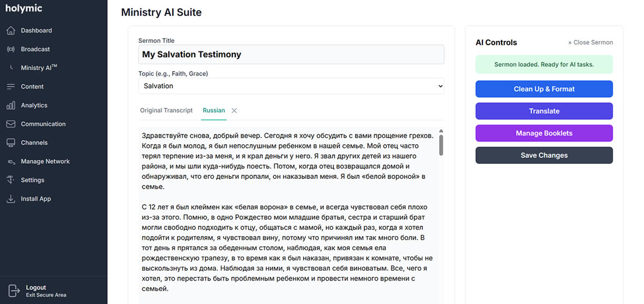
Task: Click the Close Sermon link
Action: click(590, 42)
